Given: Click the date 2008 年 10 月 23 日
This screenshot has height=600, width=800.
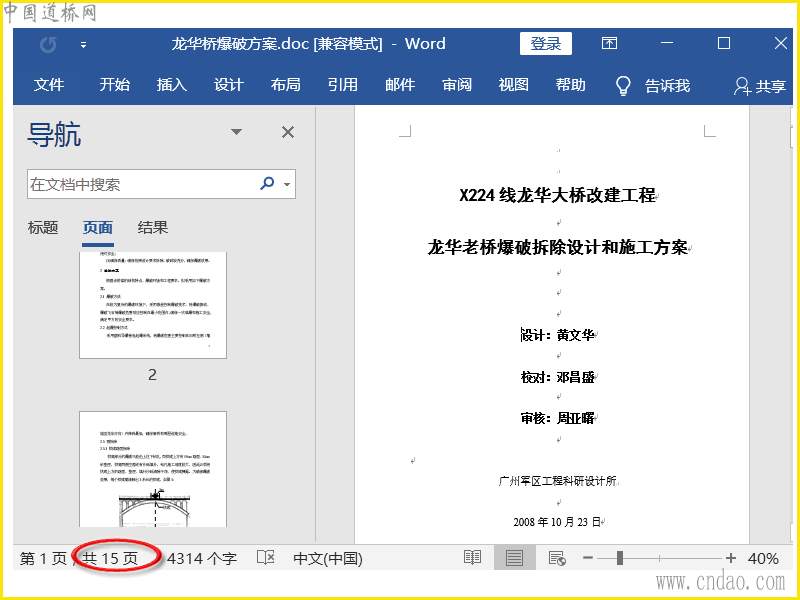Looking at the screenshot, I should tap(557, 522).
